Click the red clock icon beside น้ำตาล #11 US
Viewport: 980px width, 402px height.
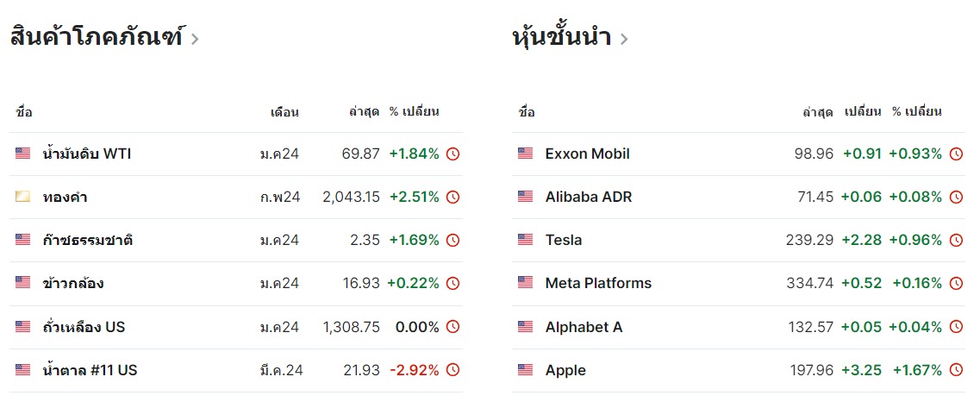(453, 370)
